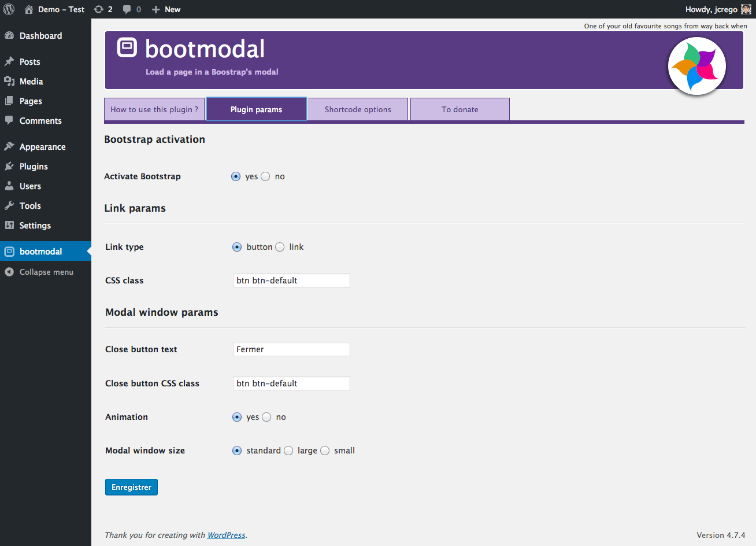Click the Media icon in sidebar
Image resolution: width=756 pixels, height=546 pixels.
coord(9,82)
